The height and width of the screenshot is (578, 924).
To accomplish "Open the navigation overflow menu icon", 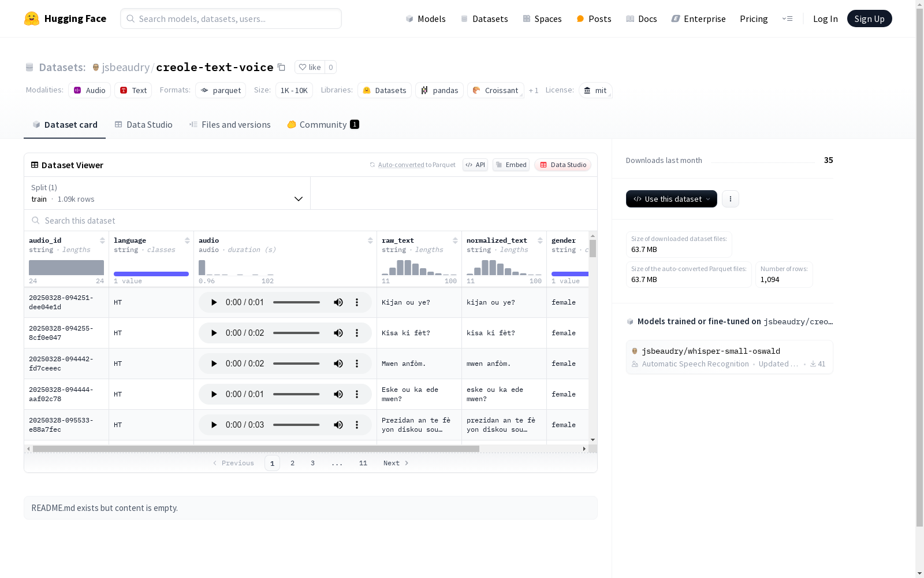I will 787,18.
